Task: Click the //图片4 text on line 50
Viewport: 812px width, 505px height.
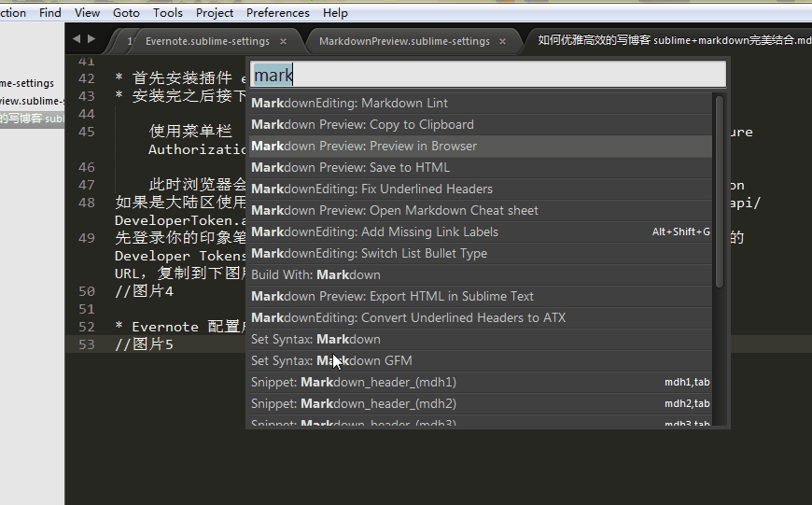Action: (144, 291)
